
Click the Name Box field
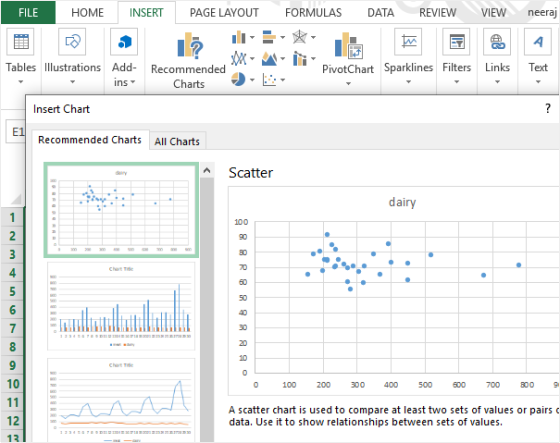click(x=16, y=132)
